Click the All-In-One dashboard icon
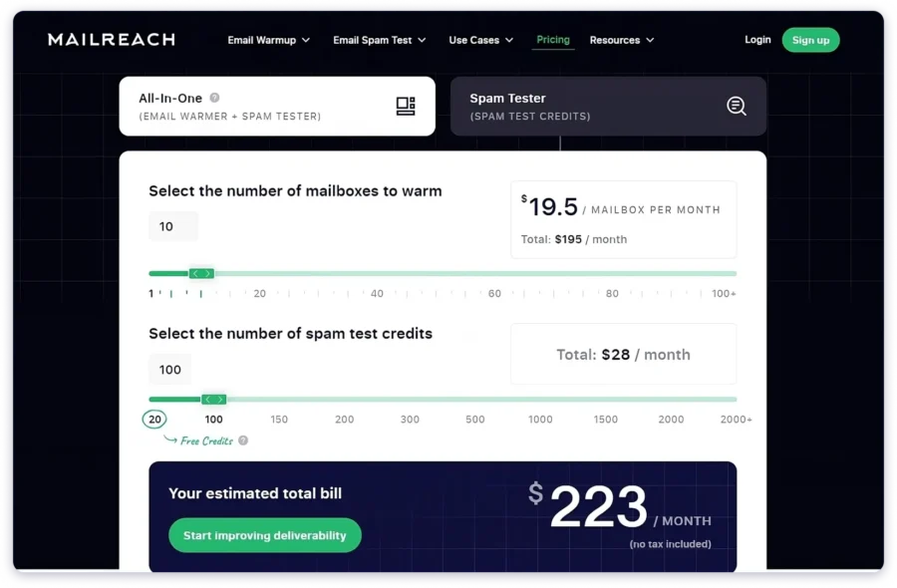 tap(406, 106)
